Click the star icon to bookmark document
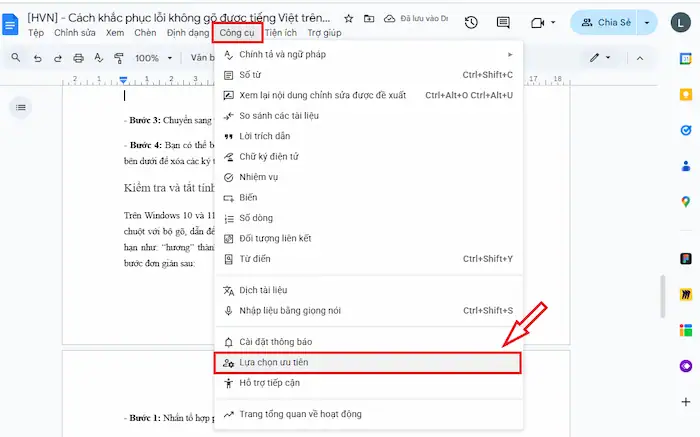Viewport: 700px width, 437px height. (x=348, y=19)
